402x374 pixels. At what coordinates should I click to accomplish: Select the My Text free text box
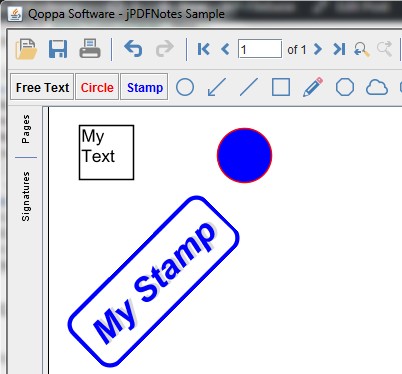[x=106, y=152]
